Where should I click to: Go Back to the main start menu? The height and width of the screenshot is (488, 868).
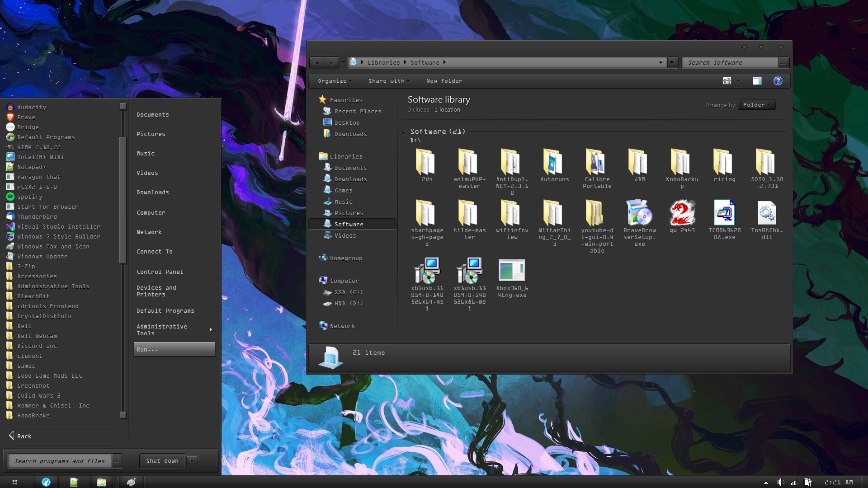click(x=20, y=436)
